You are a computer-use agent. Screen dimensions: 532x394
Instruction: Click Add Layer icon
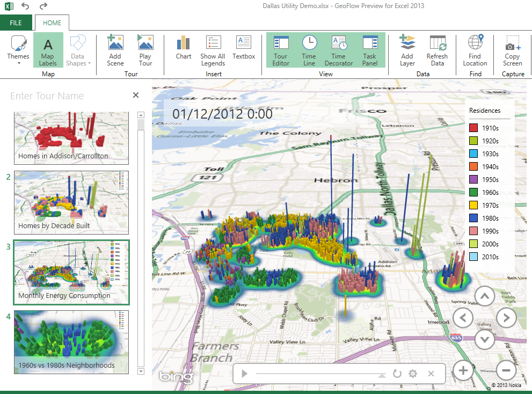click(x=407, y=42)
